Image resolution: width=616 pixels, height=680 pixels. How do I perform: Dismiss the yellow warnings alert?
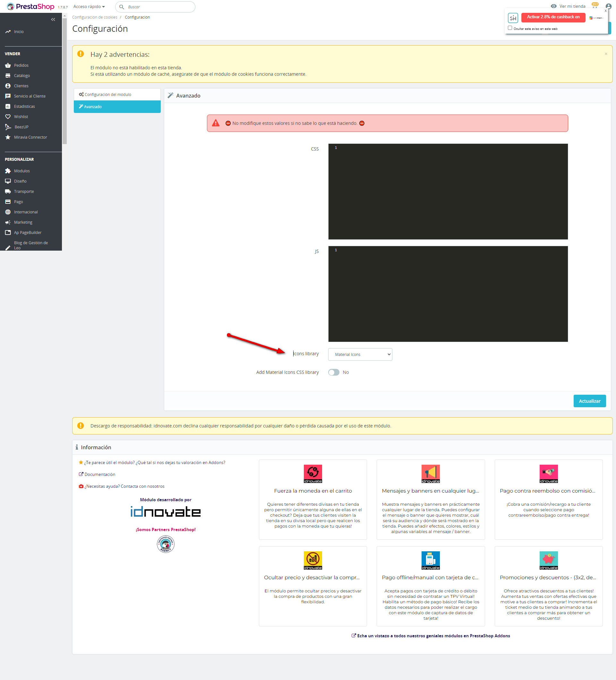click(x=605, y=54)
